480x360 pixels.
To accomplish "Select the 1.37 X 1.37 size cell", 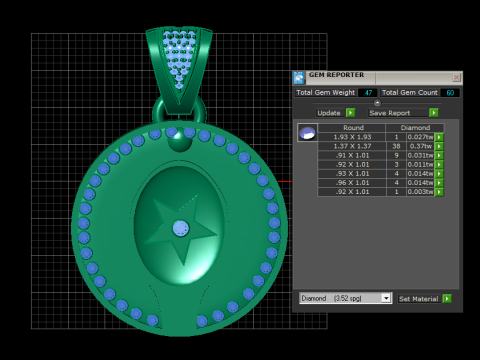I will click(x=352, y=146).
